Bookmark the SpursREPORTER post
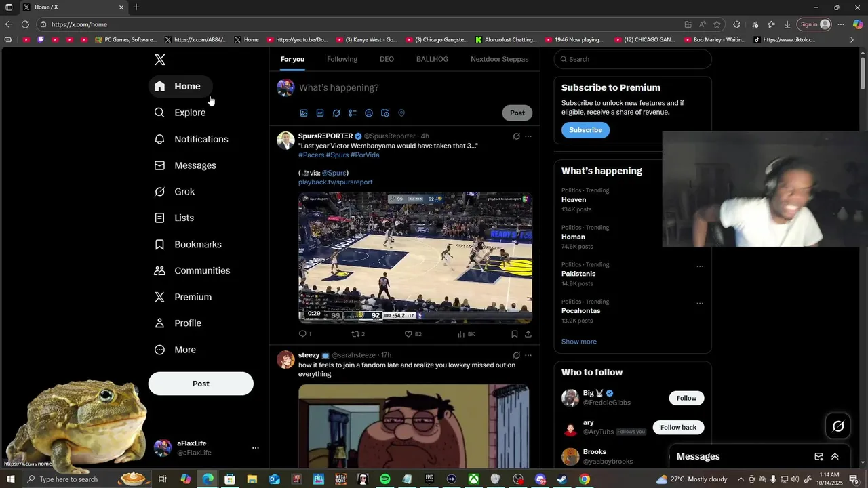 [x=514, y=334]
